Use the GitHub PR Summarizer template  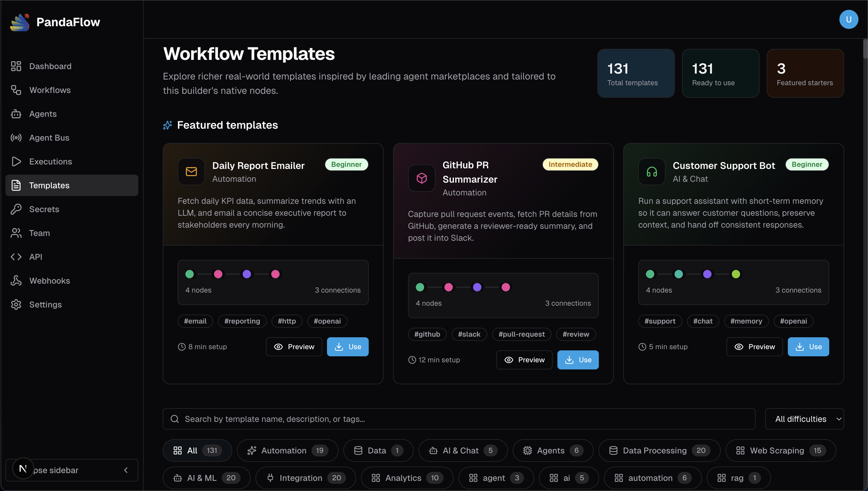pyautogui.click(x=578, y=360)
